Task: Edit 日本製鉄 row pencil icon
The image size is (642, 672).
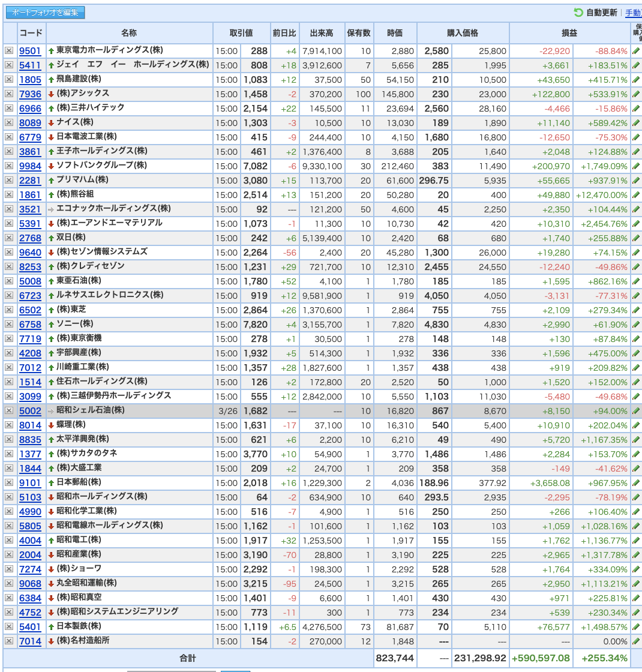Action: click(x=636, y=627)
